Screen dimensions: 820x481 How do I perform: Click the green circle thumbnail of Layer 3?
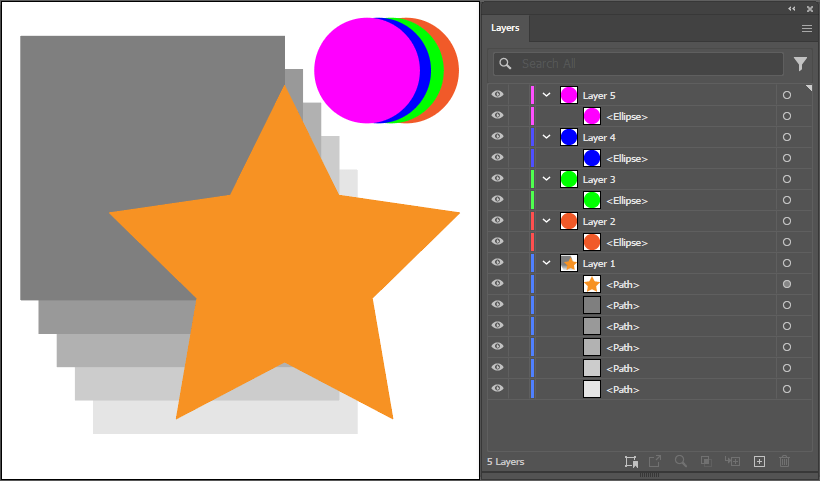coord(569,179)
